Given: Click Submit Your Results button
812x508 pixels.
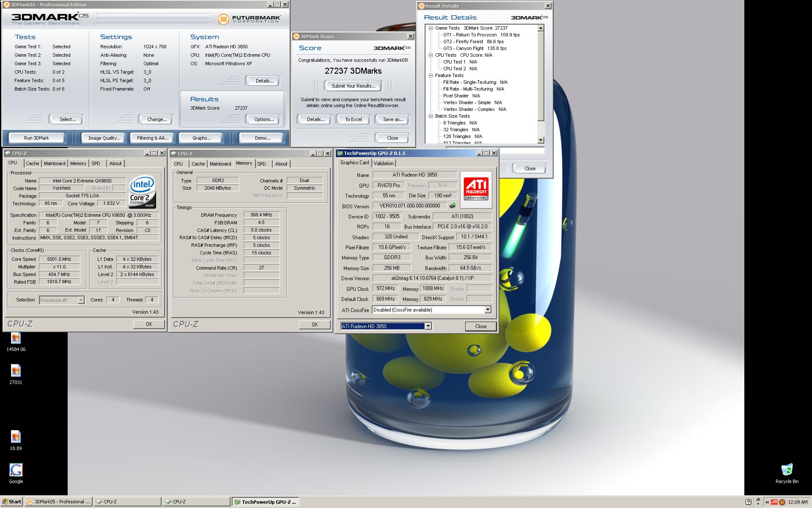Looking at the screenshot, I should [x=353, y=86].
